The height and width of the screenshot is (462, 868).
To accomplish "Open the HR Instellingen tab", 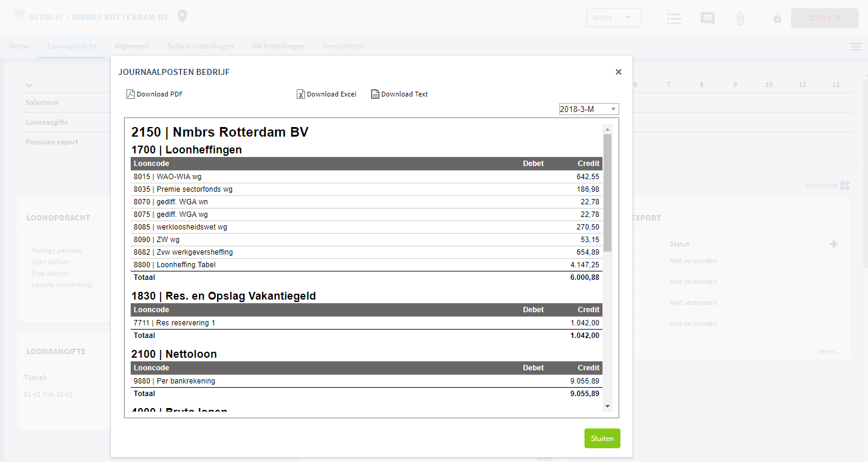I will (278, 46).
